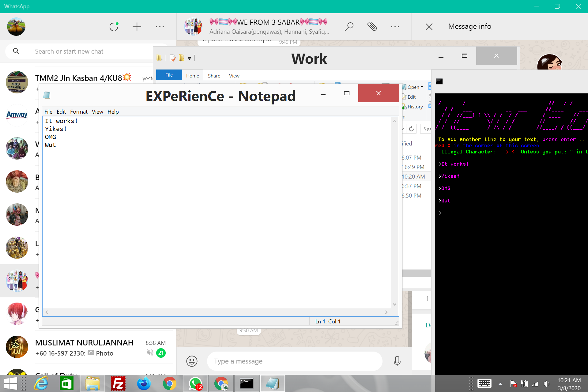Open WhatsApp options via the three-dot button
This screenshot has width=588, height=392.
[160, 27]
